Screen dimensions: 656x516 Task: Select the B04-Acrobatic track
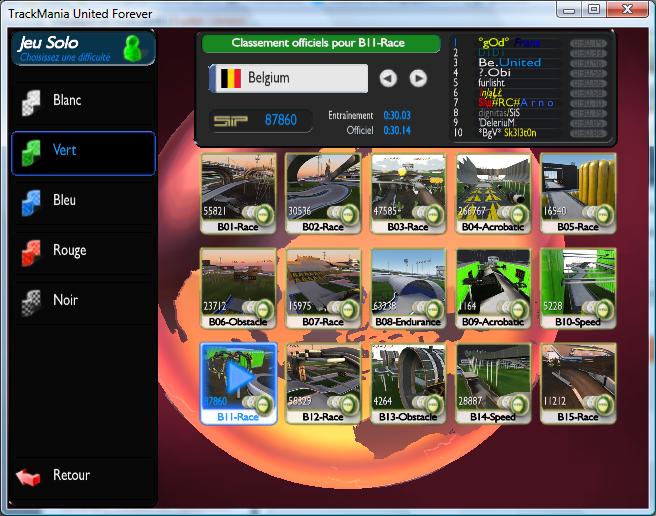point(494,192)
